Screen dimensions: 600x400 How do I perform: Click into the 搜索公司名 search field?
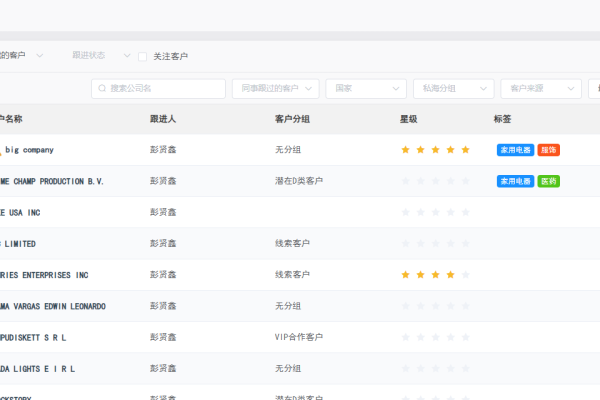tap(165, 89)
